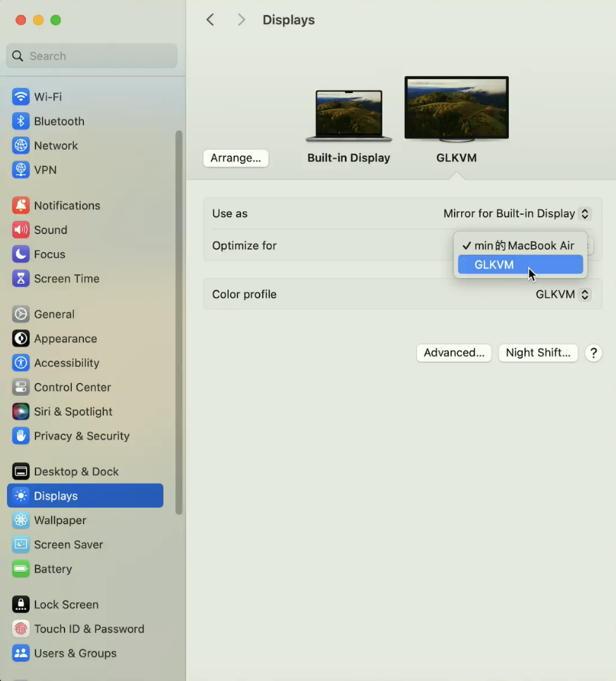Select the Bluetooth icon in sidebar

coord(20,120)
